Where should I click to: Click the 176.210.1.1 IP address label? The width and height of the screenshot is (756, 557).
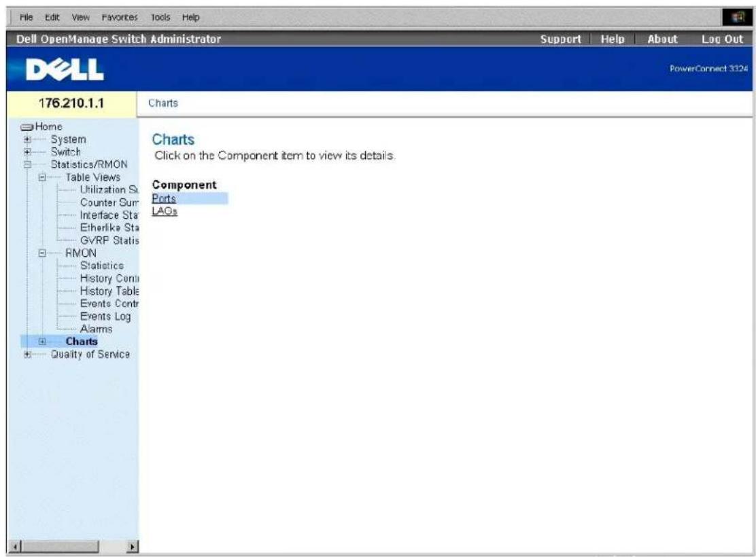click(71, 103)
